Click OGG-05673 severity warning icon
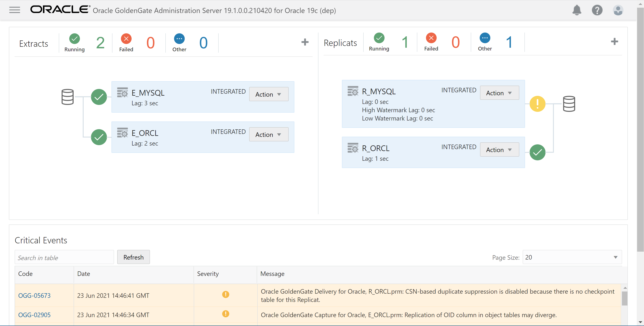 click(x=226, y=294)
